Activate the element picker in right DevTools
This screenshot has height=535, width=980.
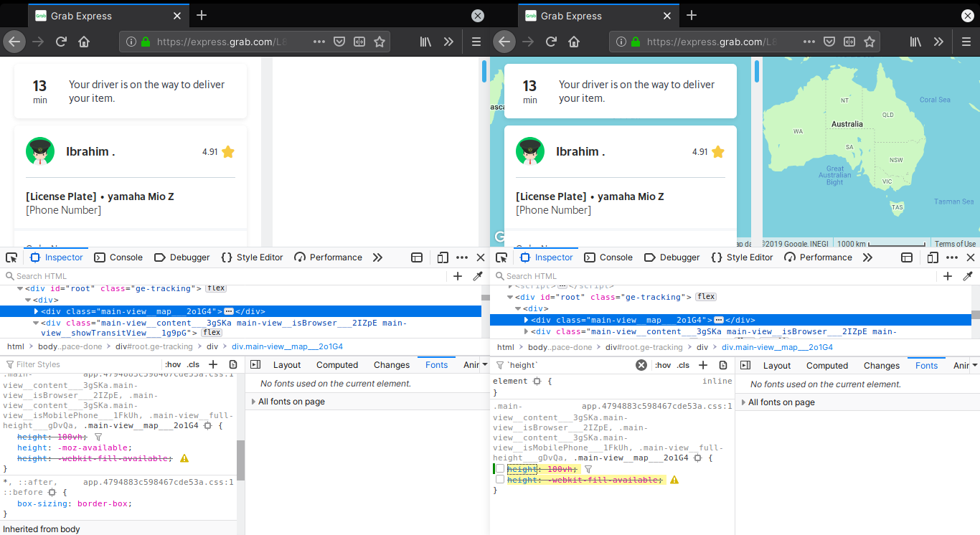501,257
